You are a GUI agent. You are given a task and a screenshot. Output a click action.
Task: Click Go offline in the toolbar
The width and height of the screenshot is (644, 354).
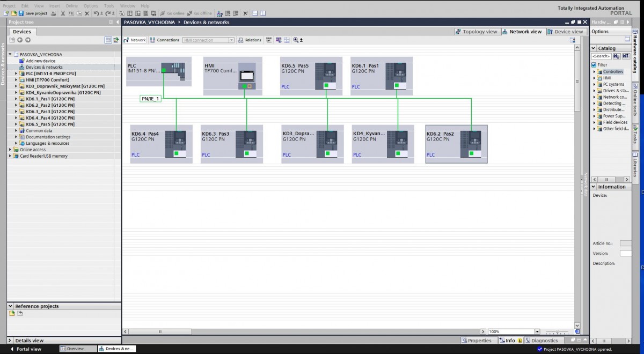199,13
